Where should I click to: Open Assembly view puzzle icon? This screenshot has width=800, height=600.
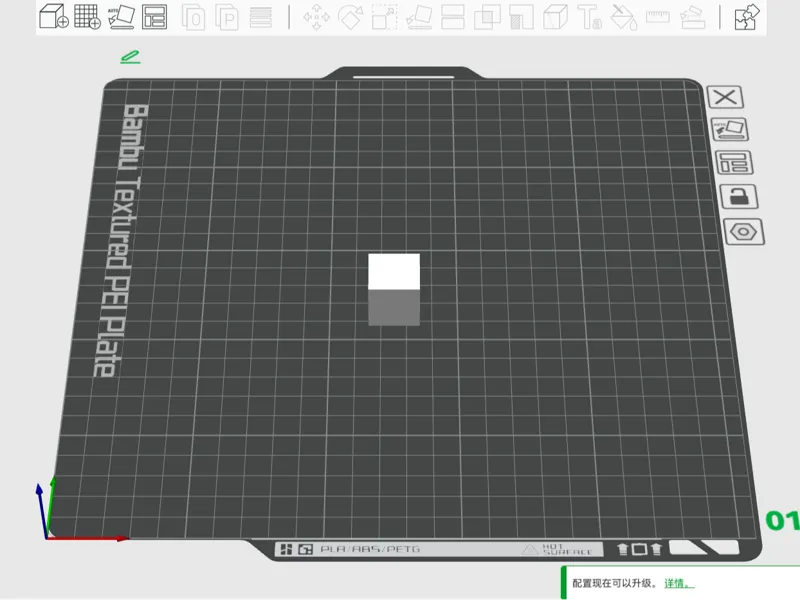click(747, 16)
